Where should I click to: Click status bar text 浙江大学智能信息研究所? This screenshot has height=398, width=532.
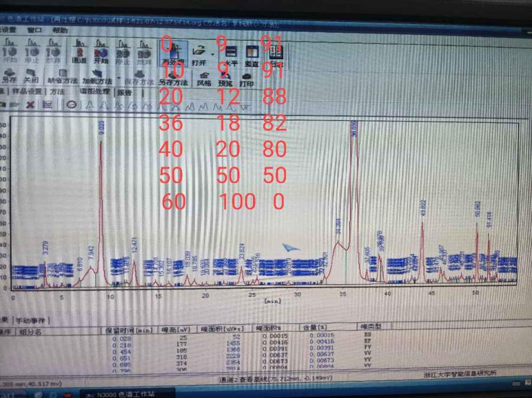coord(460,373)
